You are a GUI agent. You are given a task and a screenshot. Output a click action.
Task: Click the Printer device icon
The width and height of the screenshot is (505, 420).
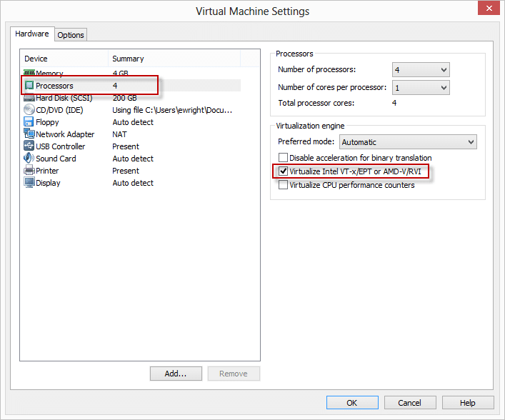(x=29, y=171)
